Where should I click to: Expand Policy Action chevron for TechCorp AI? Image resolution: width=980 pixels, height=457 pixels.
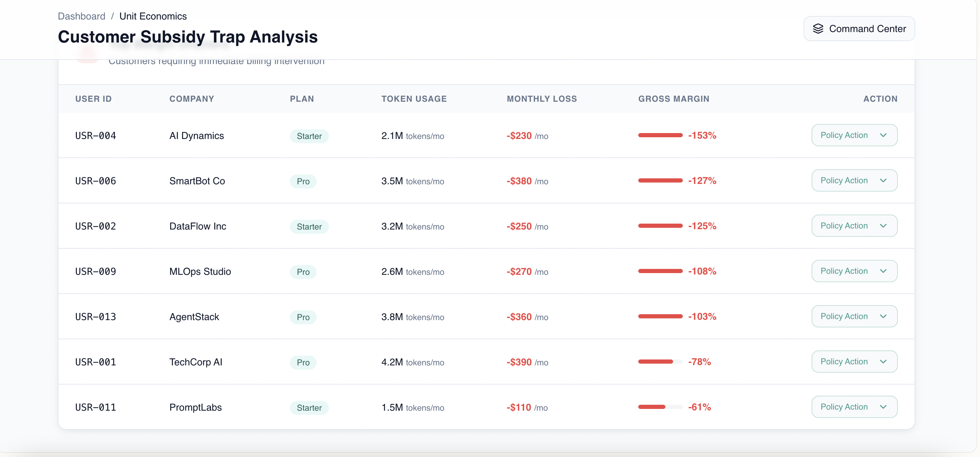point(883,362)
